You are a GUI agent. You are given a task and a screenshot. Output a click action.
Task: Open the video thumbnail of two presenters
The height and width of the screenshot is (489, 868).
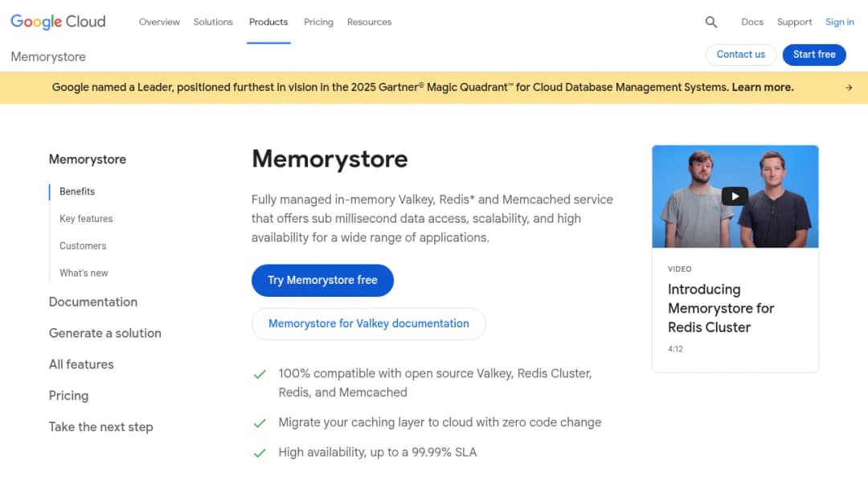pos(735,196)
